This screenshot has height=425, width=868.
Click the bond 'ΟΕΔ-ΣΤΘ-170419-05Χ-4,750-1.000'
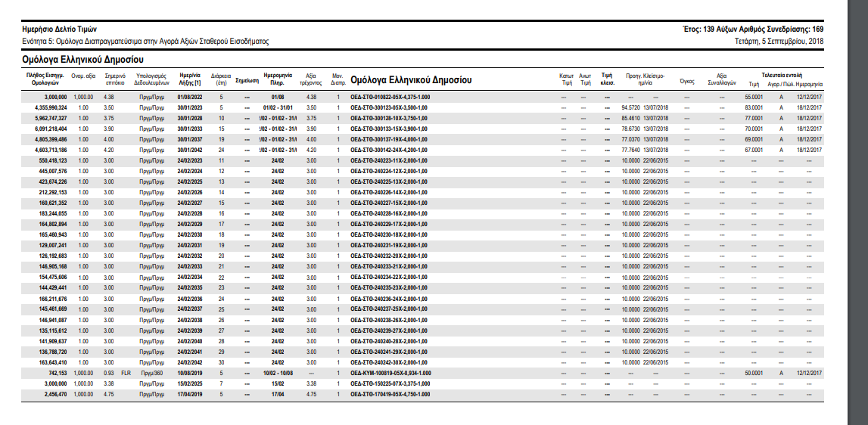tap(390, 395)
